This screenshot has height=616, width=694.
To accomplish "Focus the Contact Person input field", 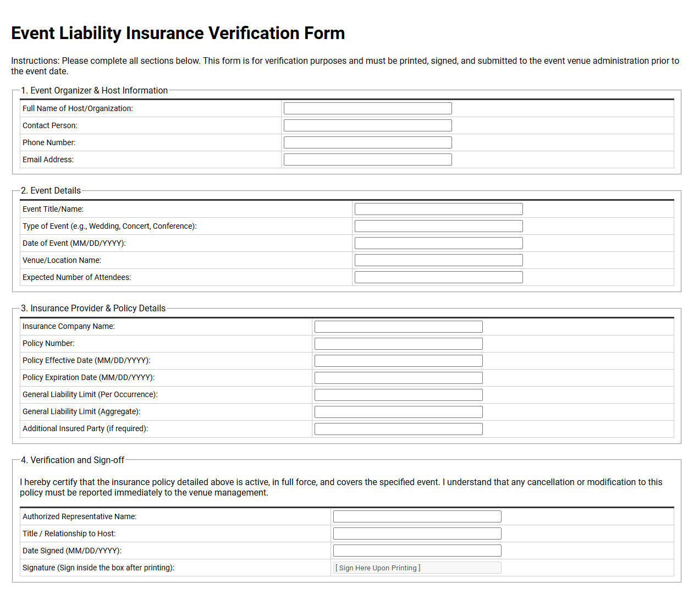I will [x=368, y=125].
